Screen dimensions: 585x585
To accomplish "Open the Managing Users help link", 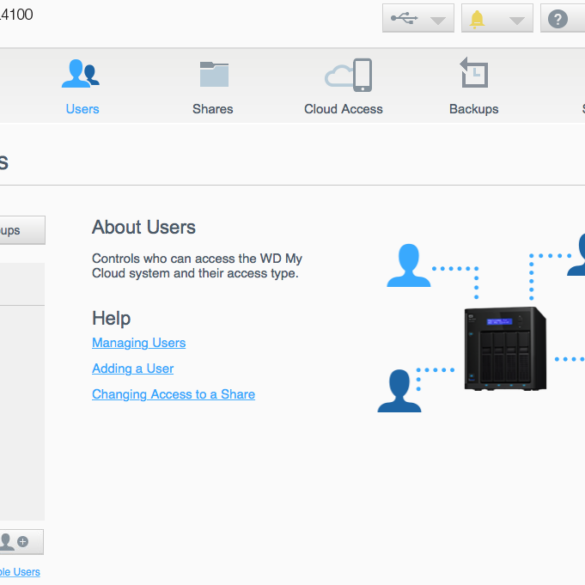I will pos(139,342).
